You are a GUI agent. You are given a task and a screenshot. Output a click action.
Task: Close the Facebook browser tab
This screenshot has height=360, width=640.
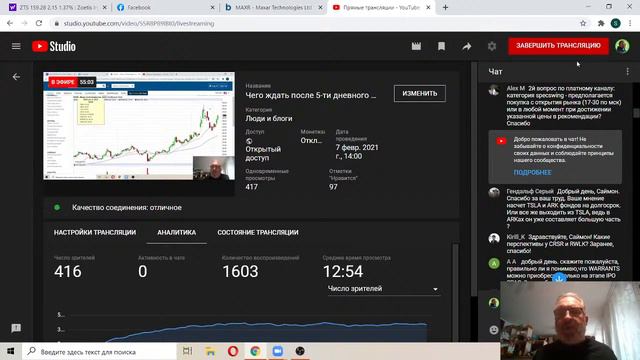pos(212,7)
